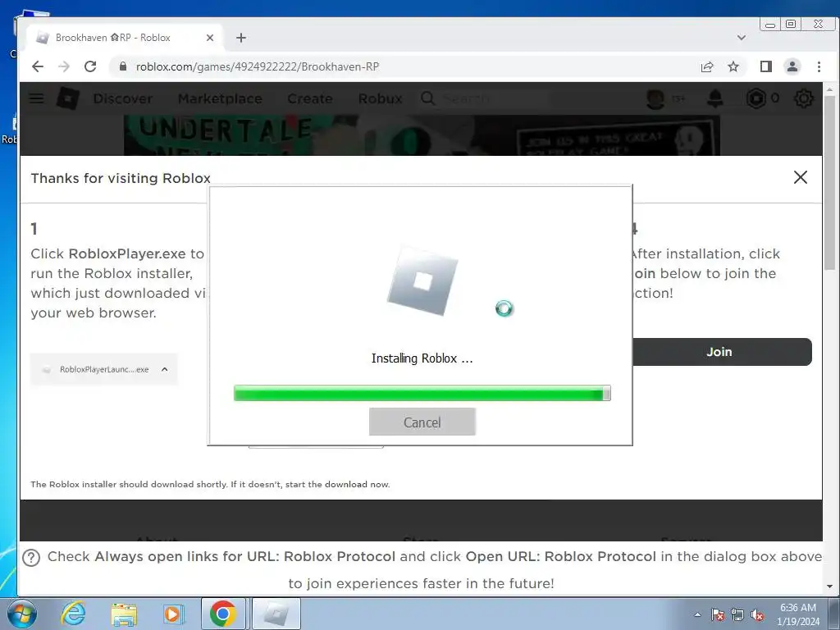
Task: Click the Undertale banner advertisement
Action: coord(422,135)
